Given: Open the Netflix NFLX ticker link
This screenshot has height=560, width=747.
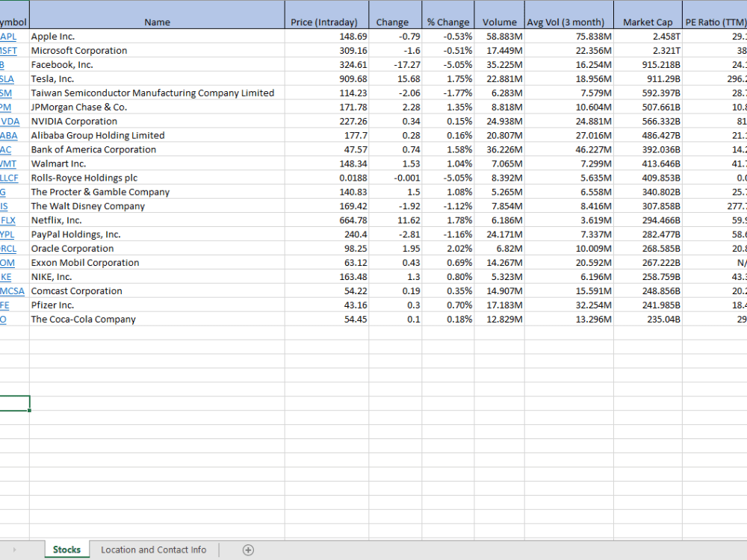Looking at the screenshot, I should click(x=8, y=220).
